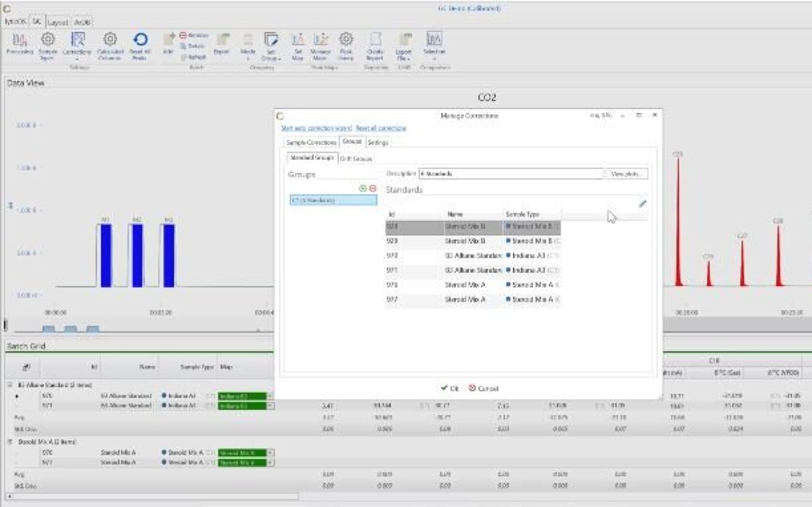Collapse the Alkane Standard group in grid
Viewport: 812px width, 507px height.
[10, 385]
